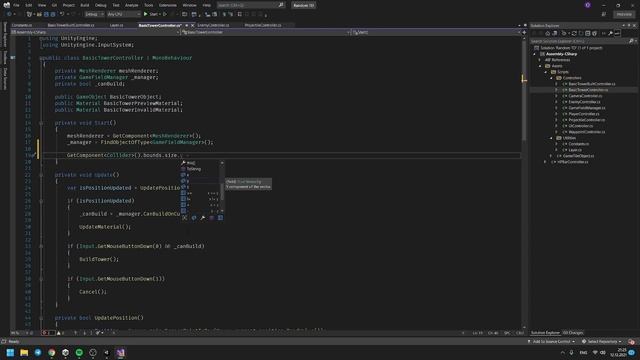Open the Extensions menu
The height and width of the screenshot is (360, 640).
click(168, 5)
